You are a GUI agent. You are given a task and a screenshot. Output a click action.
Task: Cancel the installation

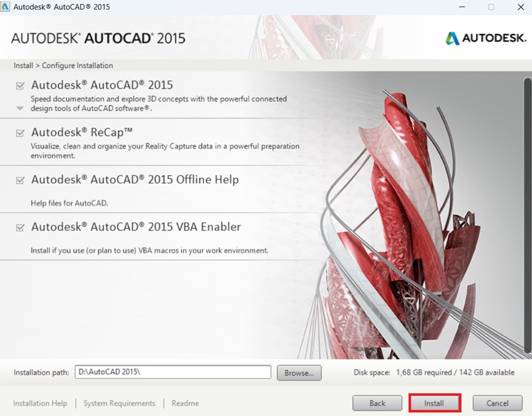point(497,403)
